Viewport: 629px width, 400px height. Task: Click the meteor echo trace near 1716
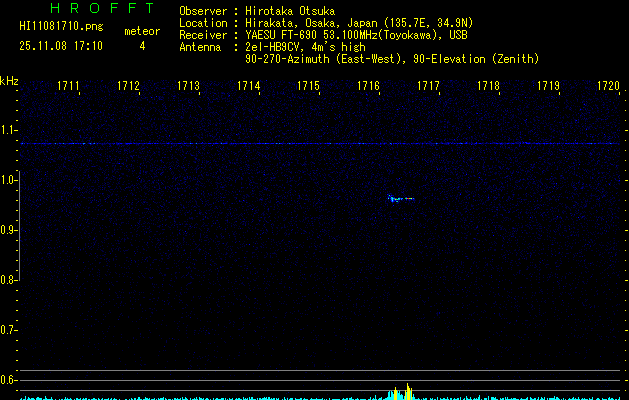point(399,198)
